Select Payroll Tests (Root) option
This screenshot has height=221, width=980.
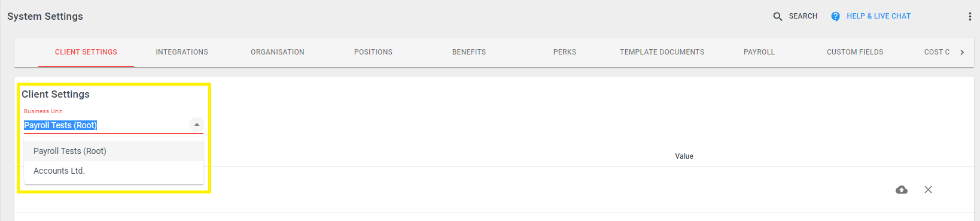[114, 151]
